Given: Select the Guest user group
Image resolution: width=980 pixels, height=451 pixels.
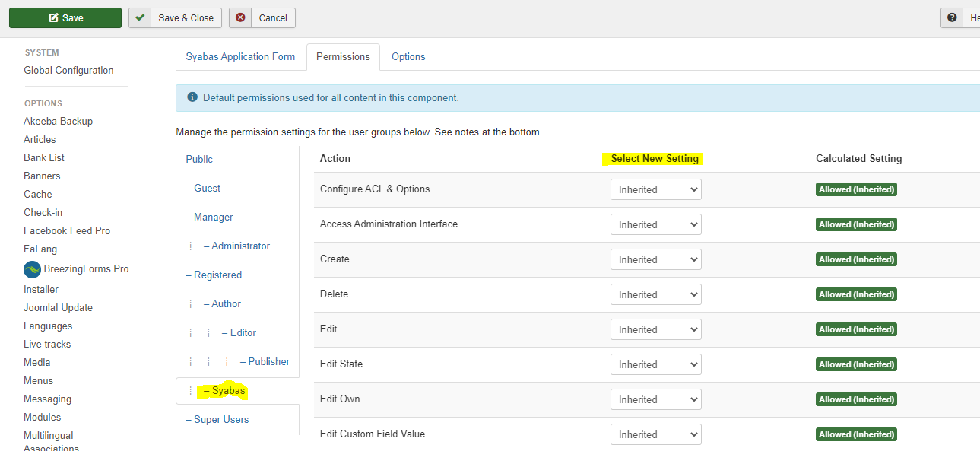Looking at the screenshot, I should tap(203, 188).
